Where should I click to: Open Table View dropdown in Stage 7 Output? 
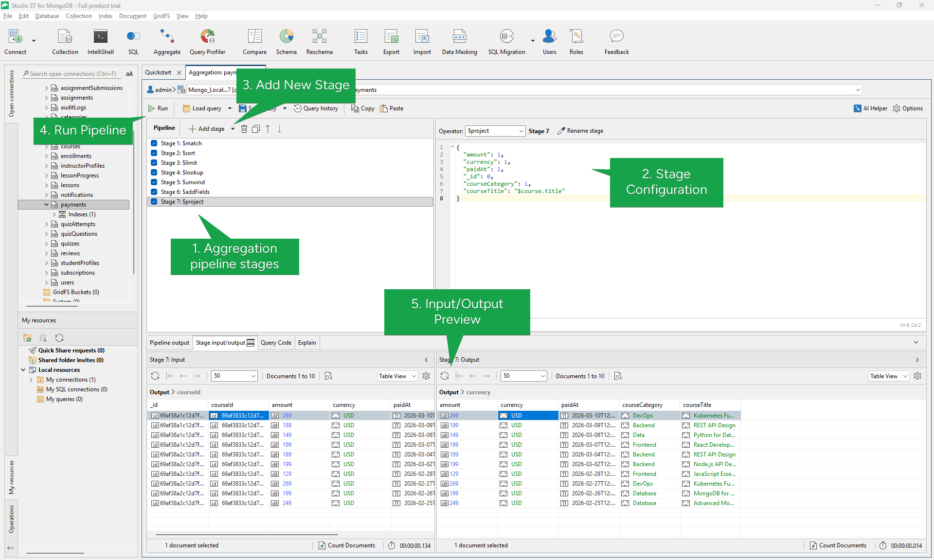coord(889,376)
